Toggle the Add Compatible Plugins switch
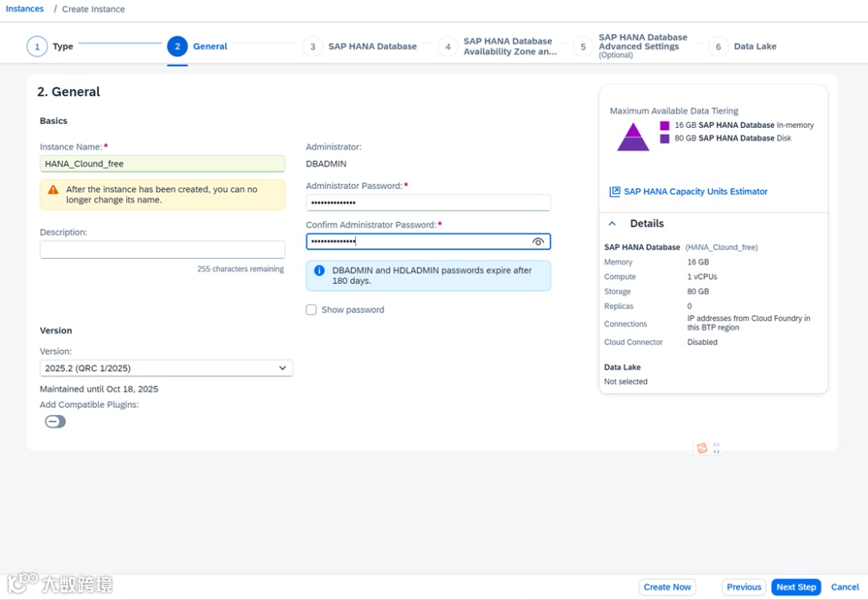Viewport: 868px width, 600px height. (55, 421)
